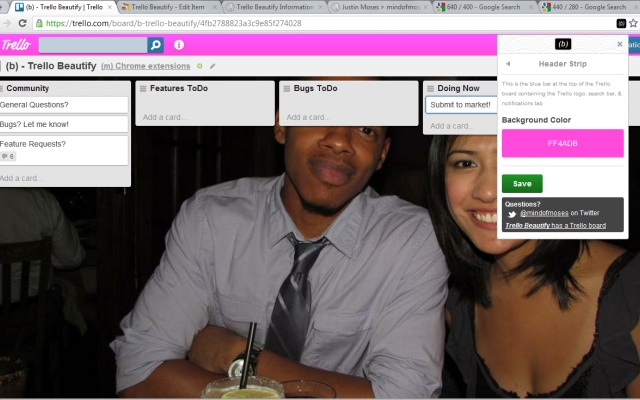
Task: Go back using panel back arrow
Action: 508,64
